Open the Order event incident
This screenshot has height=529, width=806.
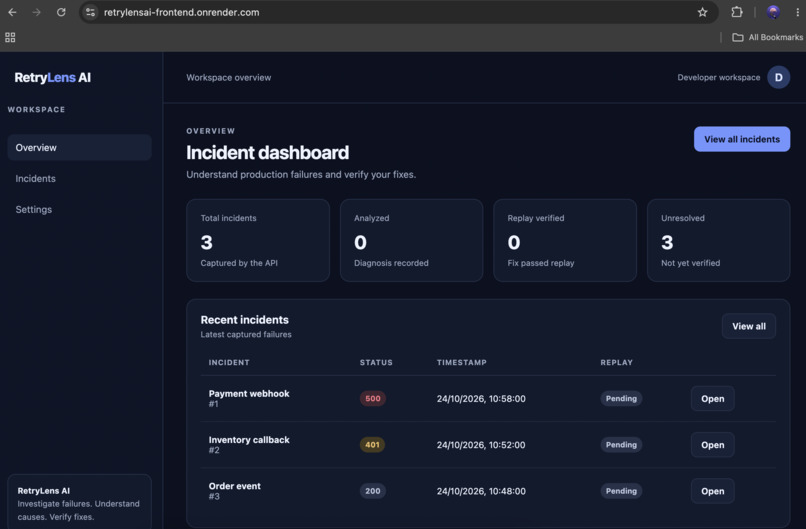712,491
